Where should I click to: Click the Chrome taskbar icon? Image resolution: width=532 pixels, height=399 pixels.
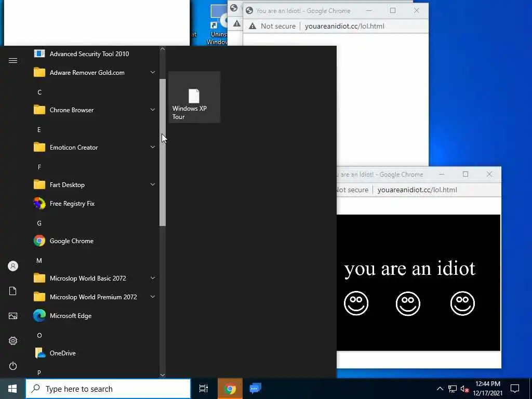(230, 389)
